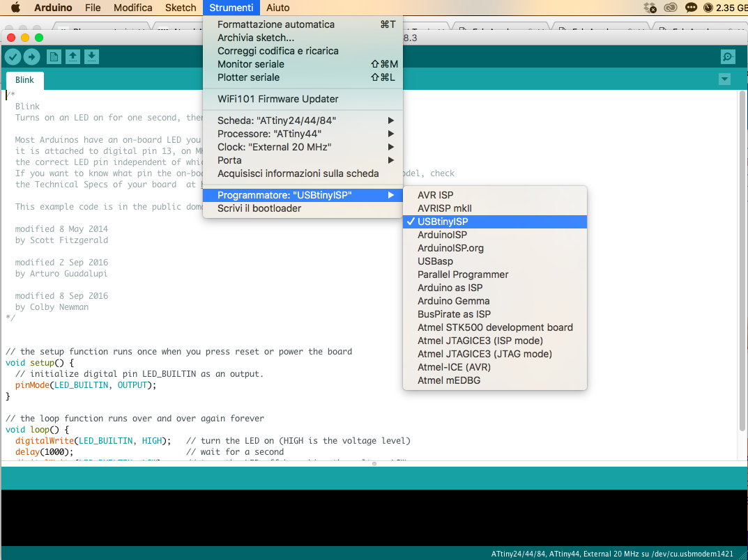Click the Dropbox status menu bar icon
Screen dimensions: 748x560
(650, 8)
